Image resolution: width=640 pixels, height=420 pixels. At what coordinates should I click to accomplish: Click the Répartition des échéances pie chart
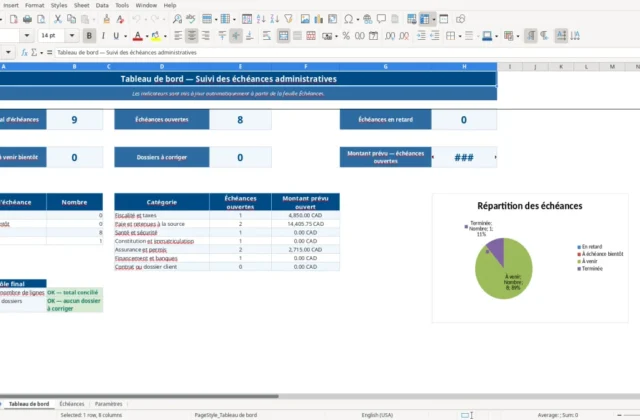[504, 268]
